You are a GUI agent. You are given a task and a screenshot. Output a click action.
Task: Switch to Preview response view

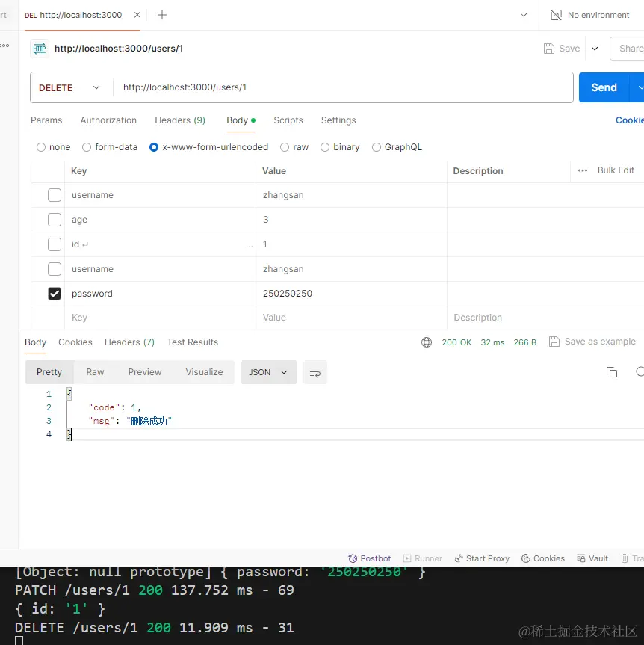pyautogui.click(x=145, y=372)
